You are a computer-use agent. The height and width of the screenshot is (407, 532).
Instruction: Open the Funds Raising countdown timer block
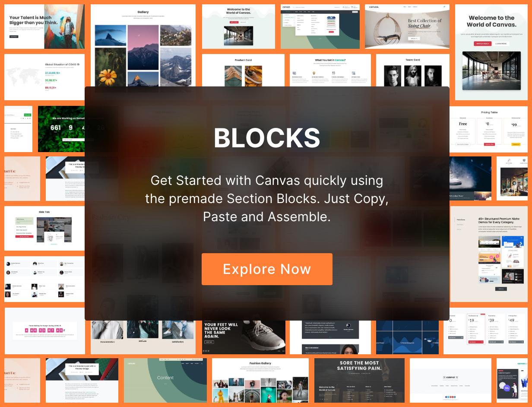pos(44,331)
